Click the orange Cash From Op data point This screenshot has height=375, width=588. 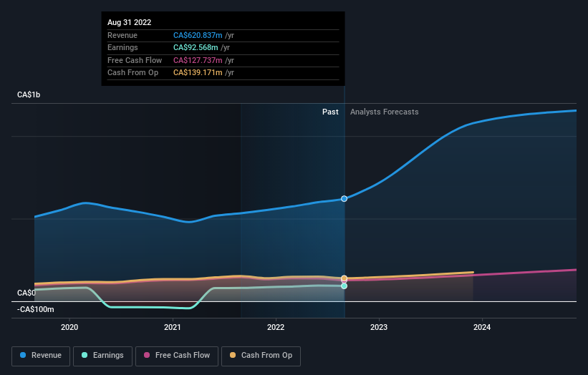pos(344,278)
